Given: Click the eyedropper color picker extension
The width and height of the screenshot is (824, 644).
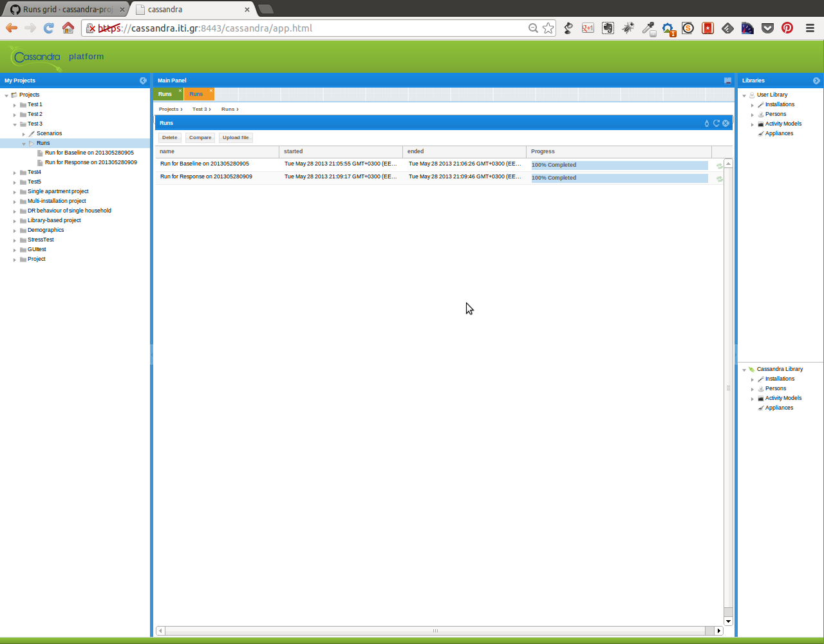Looking at the screenshot, I should click(x=648, y=28).
